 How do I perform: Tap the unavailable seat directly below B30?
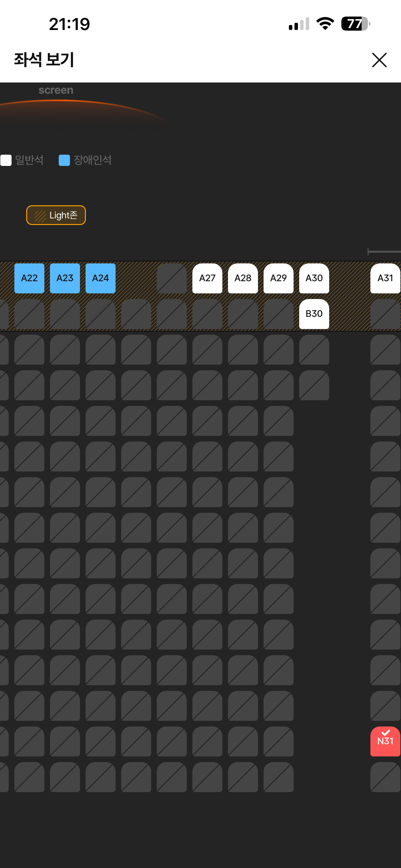(314, 350)
